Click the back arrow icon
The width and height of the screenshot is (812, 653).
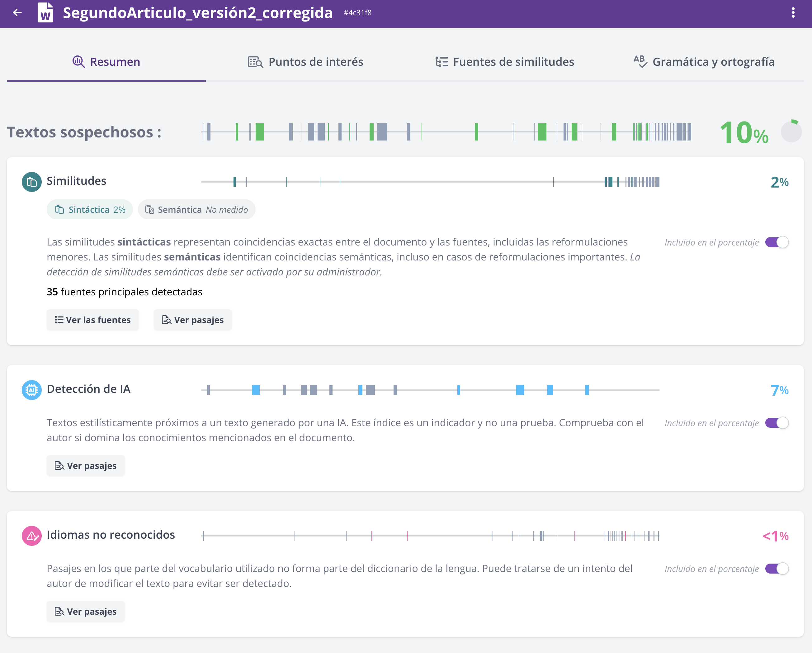coord(17,13)
